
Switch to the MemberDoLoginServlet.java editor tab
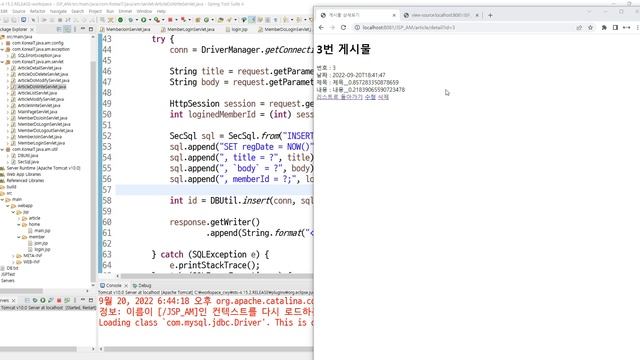[x=285, y=29]
